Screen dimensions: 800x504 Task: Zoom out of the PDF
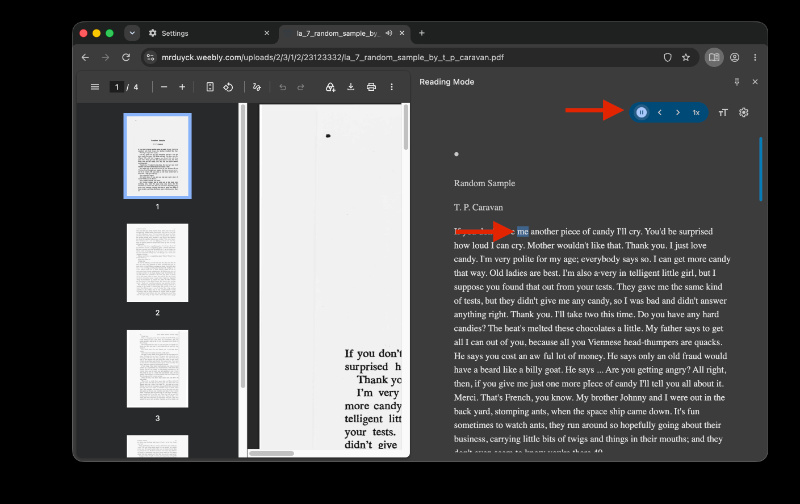[164, 87]
